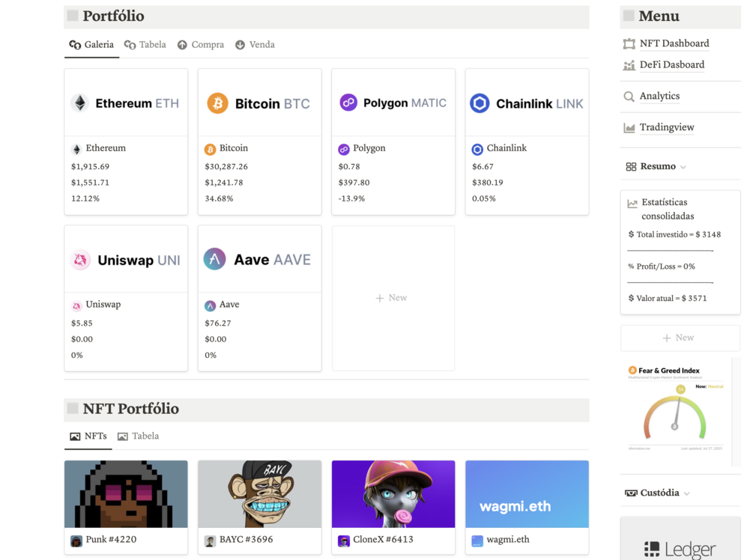
Task: Click the Uniswap unicorn logo on card cover
Action: point(81,260)
